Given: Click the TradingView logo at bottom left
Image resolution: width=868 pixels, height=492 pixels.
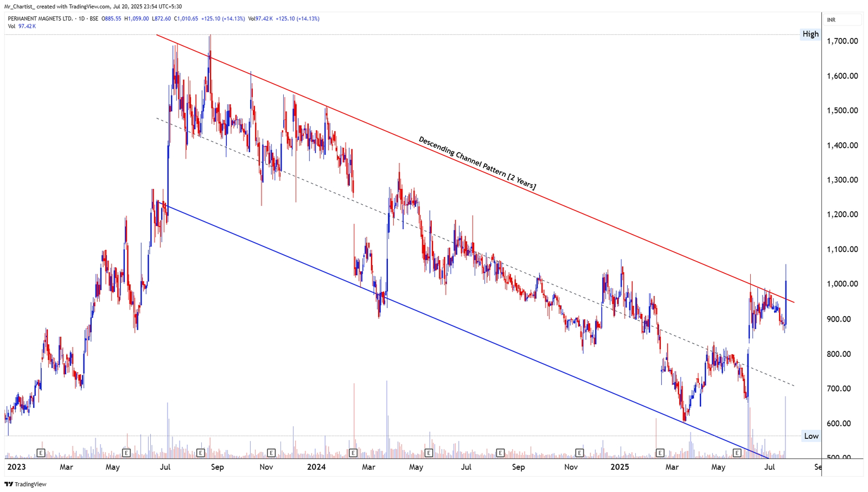Looking at the screenshot, I should point(24,484).
